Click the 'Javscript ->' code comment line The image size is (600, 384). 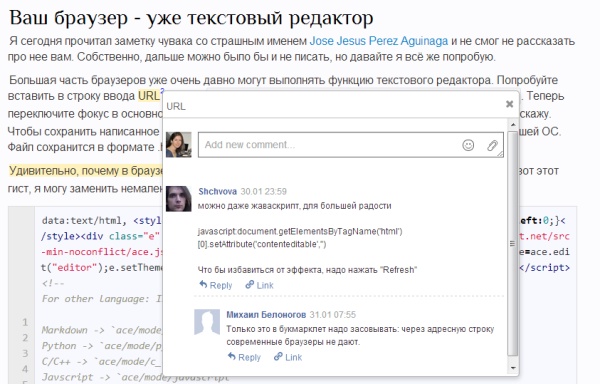pyautogui.click(x=135, y=377)
